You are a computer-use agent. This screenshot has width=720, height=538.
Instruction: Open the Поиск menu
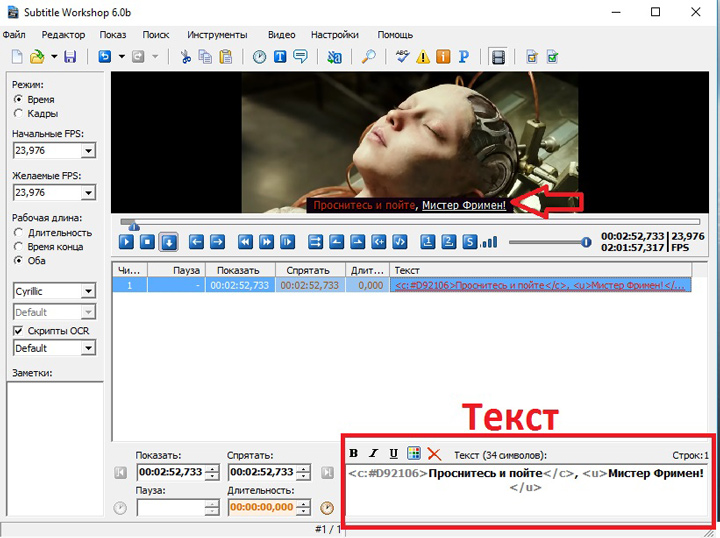click(x=156, y=35)
